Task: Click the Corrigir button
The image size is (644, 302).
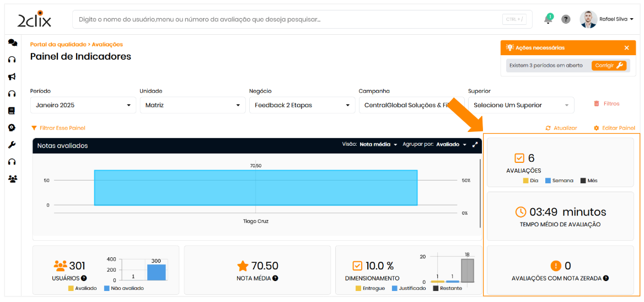Action: [609, 65]
